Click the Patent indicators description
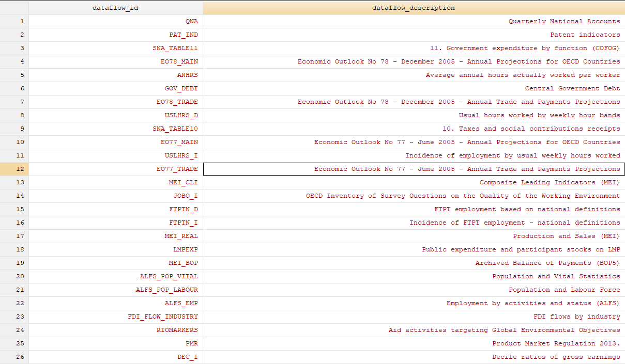Screen dimensions: 625x364 414,35
